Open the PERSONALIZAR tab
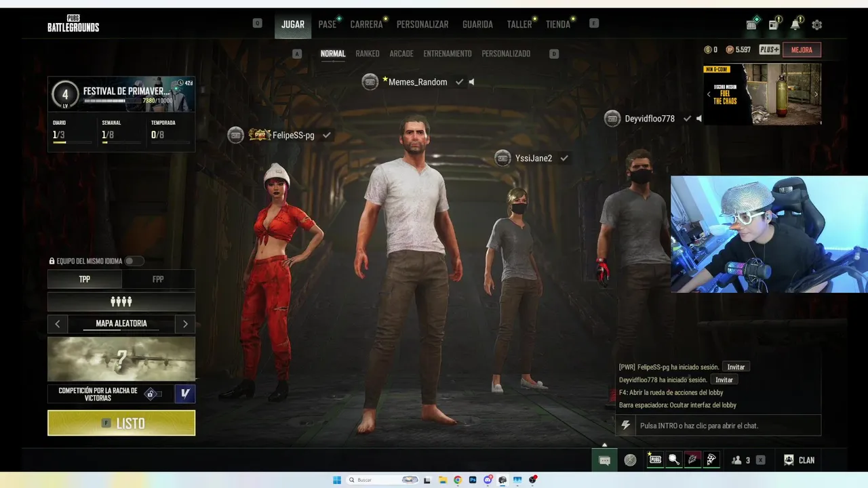Image resolution: width=868 pixels, height=488 pixels. pos(422,24)
